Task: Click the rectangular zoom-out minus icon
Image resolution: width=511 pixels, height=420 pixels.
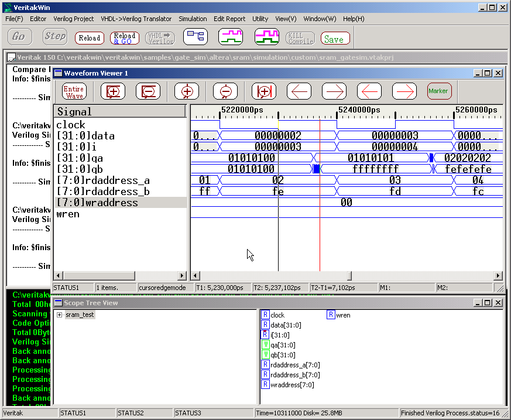Action: (148, 91)
